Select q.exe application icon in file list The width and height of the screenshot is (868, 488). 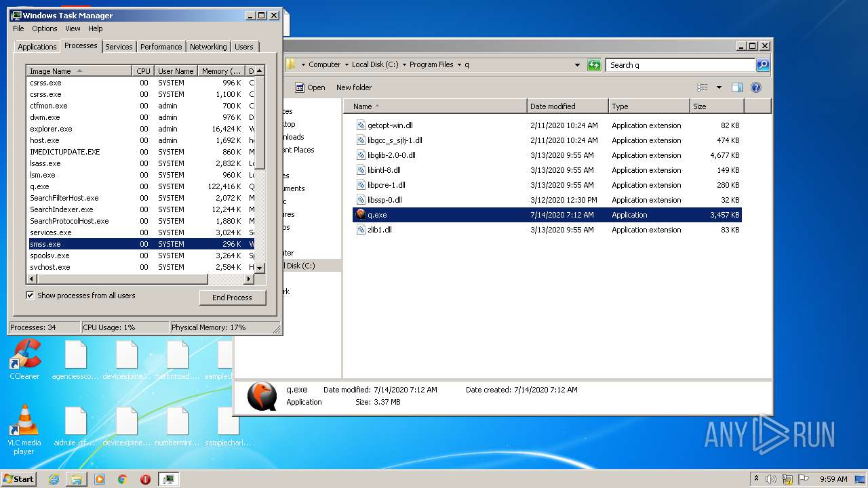pos(361,215)
